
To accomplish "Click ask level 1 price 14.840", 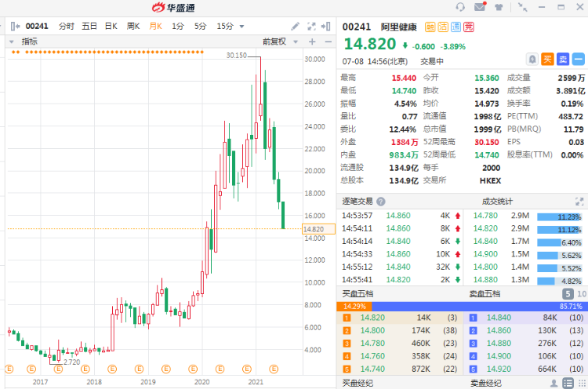I will (499, 318).
